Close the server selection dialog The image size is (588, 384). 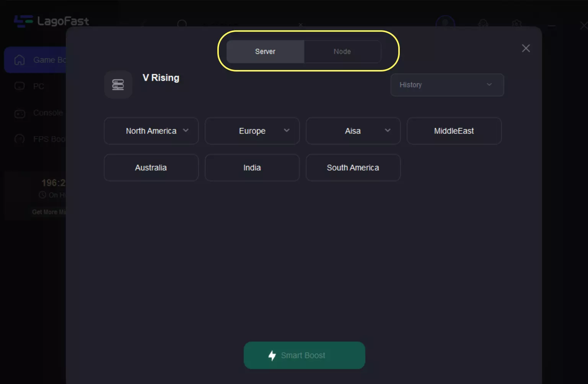click(x=526, y=48)
